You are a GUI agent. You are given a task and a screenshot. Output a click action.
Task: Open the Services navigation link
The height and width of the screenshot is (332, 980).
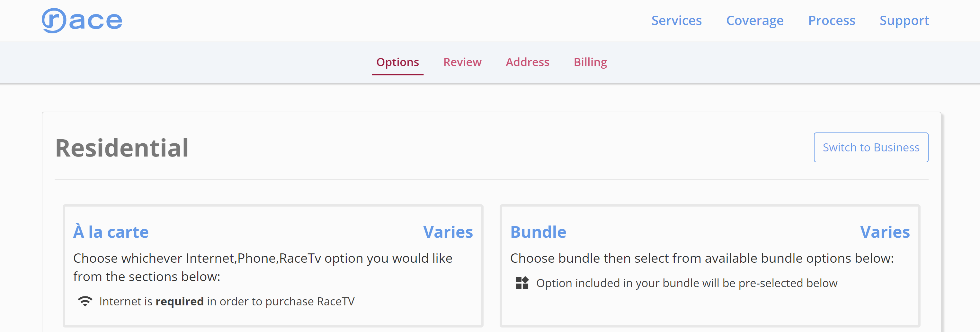click(676, 21)
